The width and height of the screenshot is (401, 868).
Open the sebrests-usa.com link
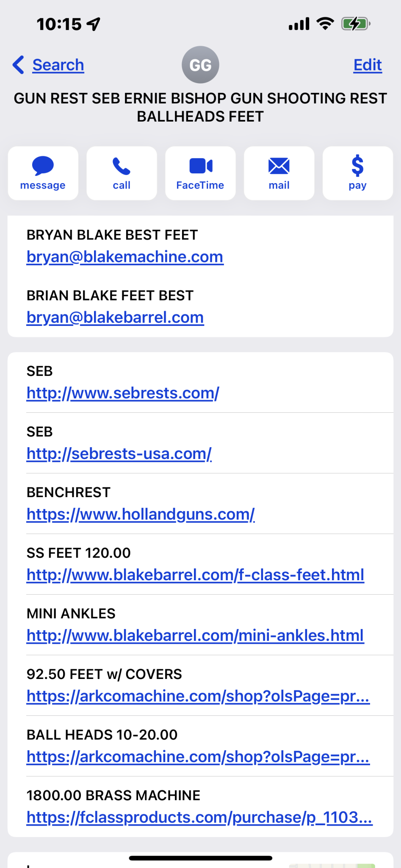(x=119, y=453)
